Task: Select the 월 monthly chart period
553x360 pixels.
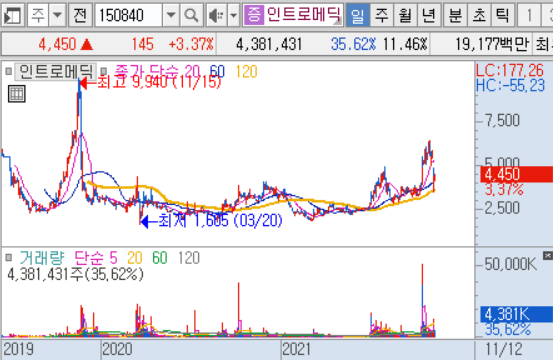Action: pos(405,15)
